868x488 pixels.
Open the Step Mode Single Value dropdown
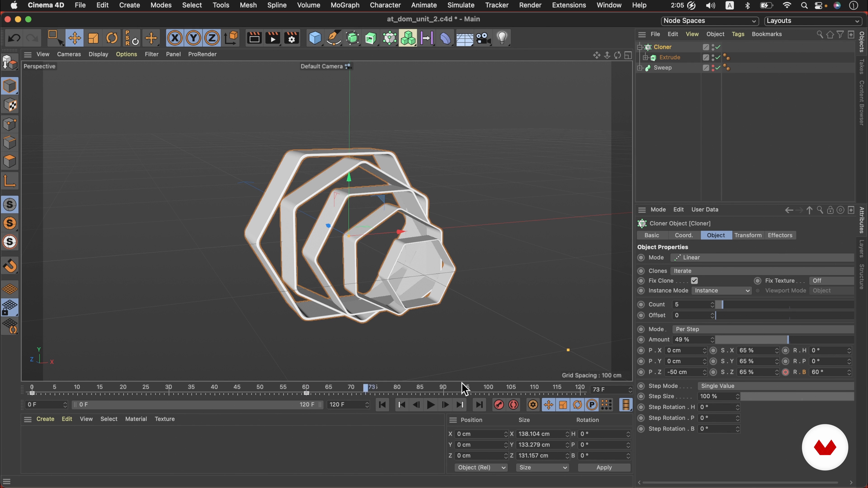(776, 386)
